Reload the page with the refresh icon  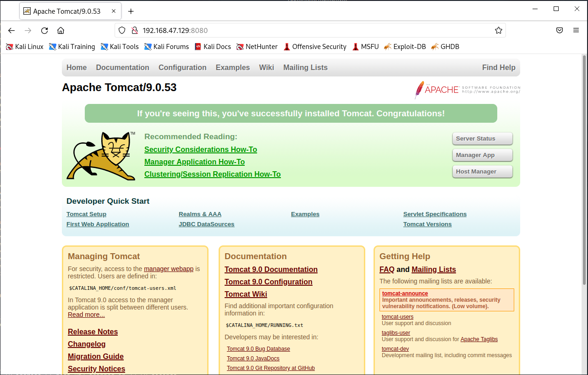[x=44, y=30]
